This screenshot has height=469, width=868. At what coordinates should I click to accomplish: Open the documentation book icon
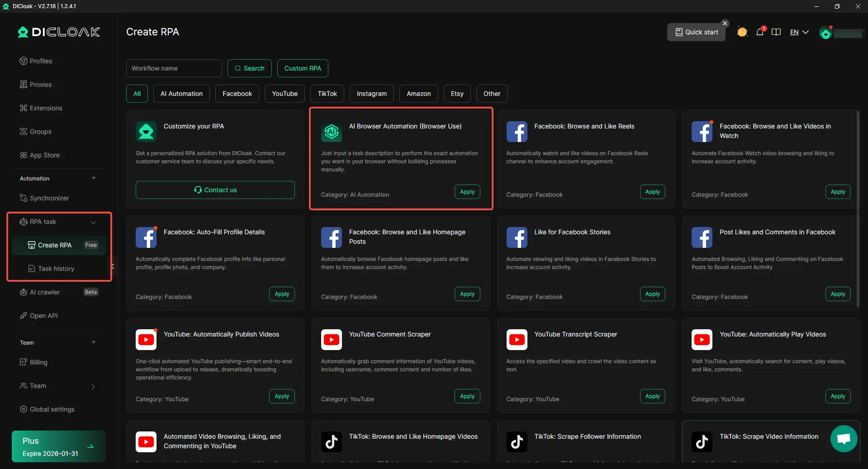pyautogui.click(x=776, y=32)
